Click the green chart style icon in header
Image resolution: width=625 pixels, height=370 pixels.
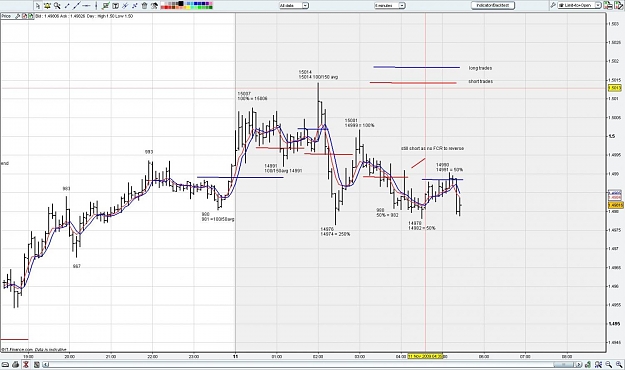(x=30, y=16)
